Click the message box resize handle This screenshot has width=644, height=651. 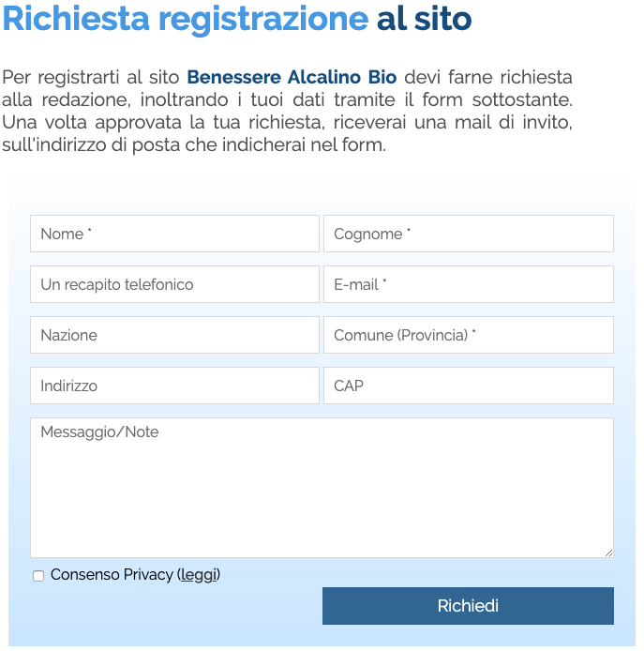point(608,553)
